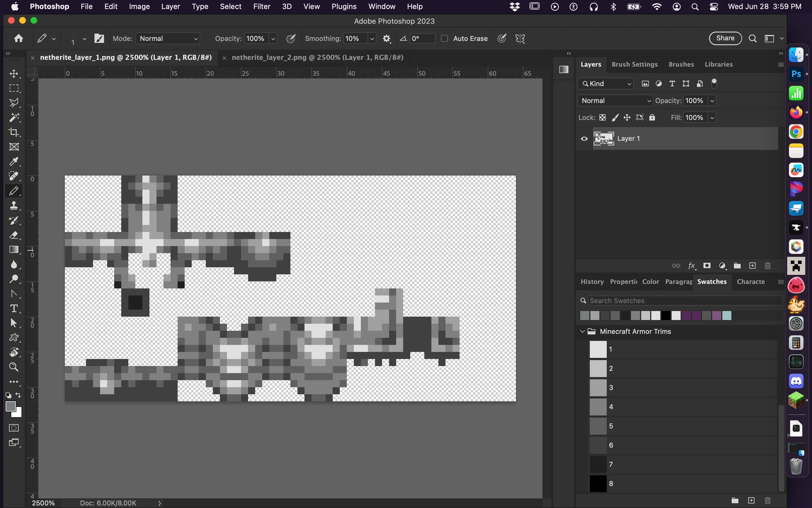Open the Image menu
This screenshot has height=508, width=812.
click(x=139, y=6)
